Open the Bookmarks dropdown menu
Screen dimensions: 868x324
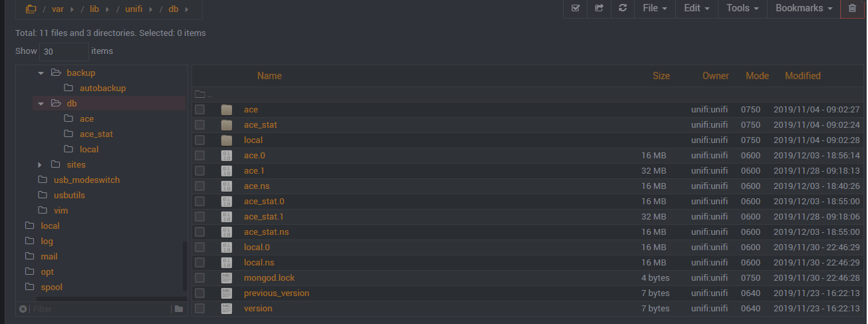tap(804, 8)
